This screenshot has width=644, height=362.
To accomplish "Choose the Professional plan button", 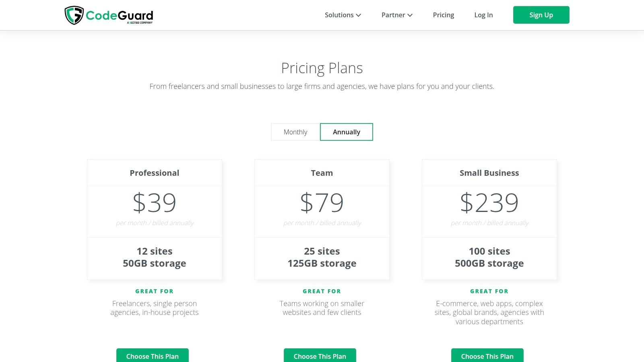I will 153,356.
